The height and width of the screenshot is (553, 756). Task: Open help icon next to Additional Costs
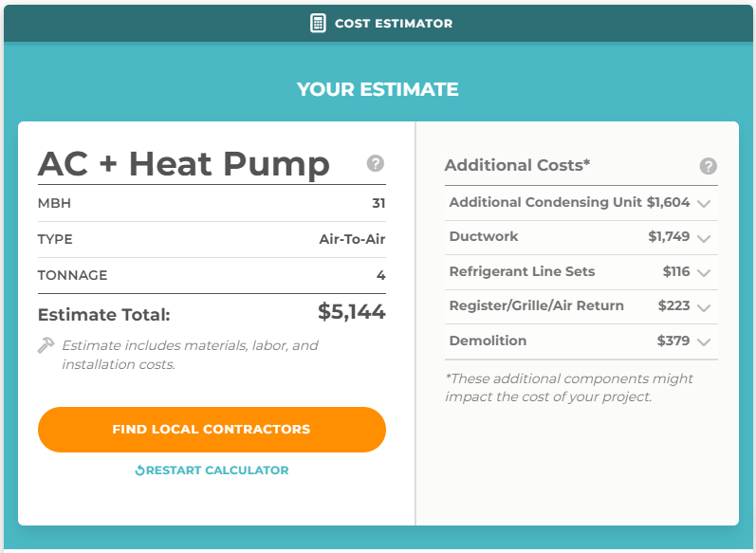[x=708, y=166]
